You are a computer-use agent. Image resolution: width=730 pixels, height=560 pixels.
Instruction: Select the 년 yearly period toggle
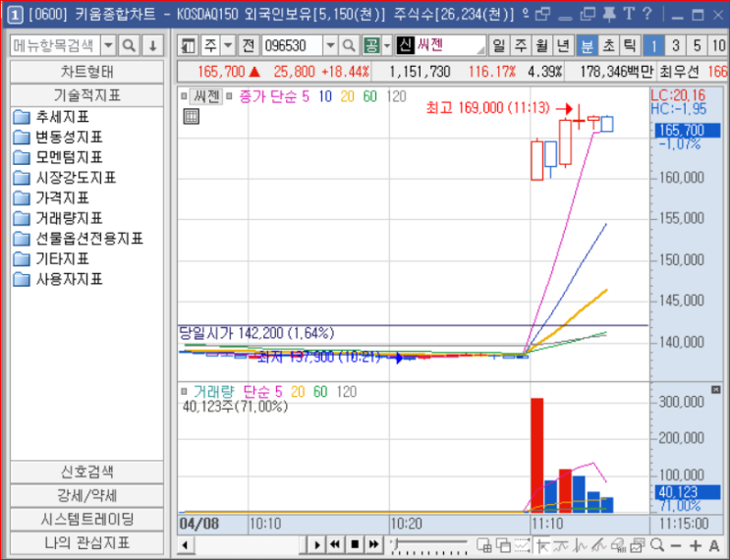563,45
